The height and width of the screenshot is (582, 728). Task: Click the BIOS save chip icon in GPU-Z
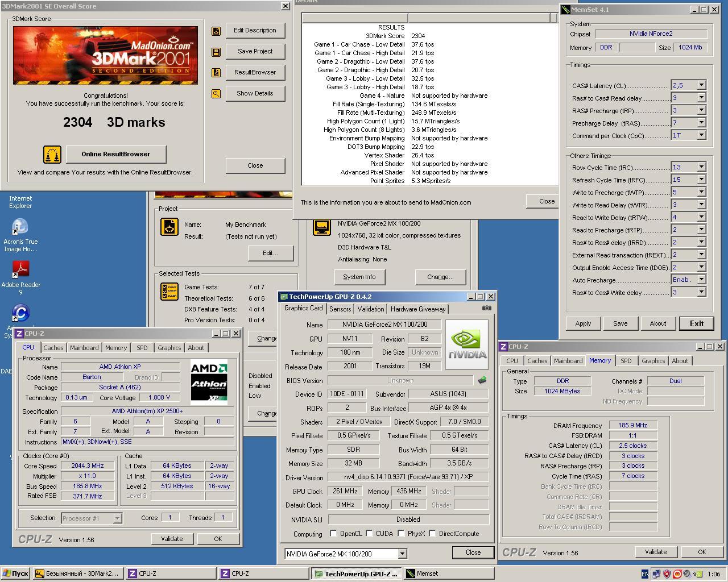tap(482, 380)
